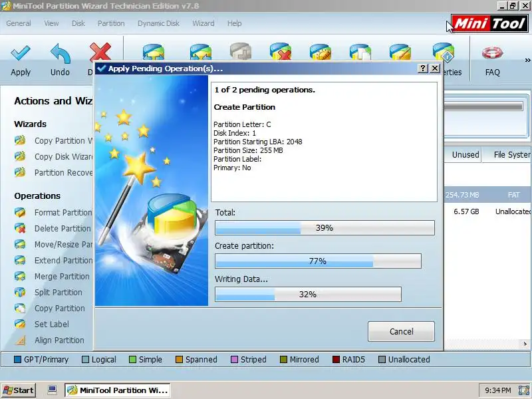Click the Writing Data progress bar
The image size is (532, 399).
point(308,294)
